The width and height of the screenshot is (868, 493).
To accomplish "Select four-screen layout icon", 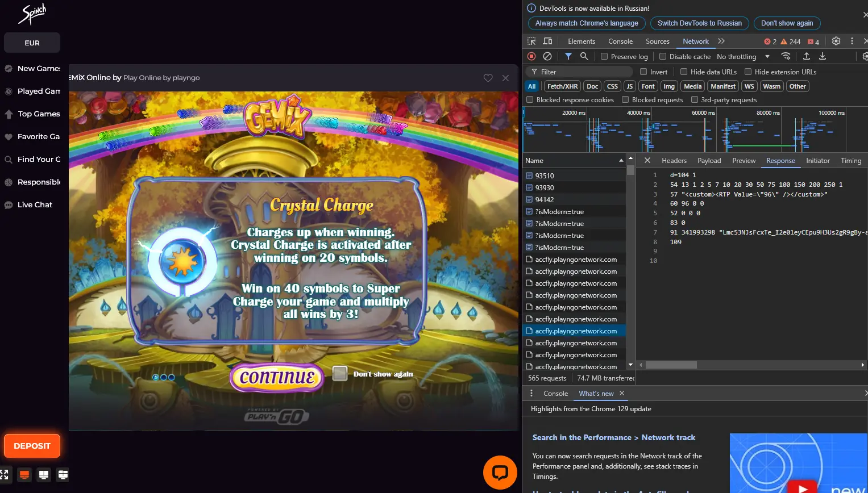I will tap(63, 474).
